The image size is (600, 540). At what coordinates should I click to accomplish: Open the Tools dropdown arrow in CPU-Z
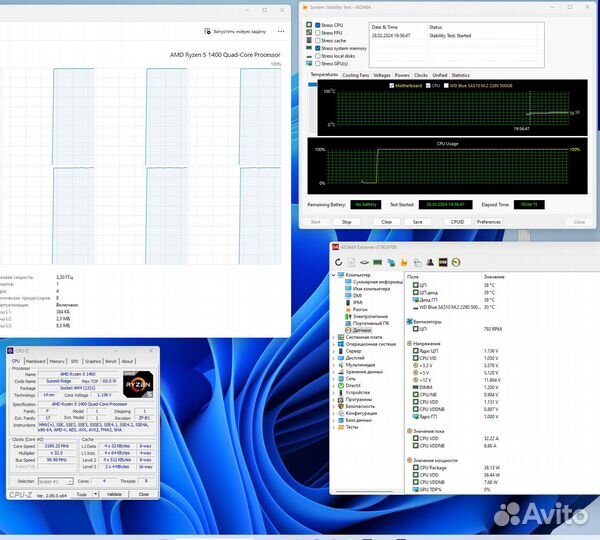pos(96,494)
